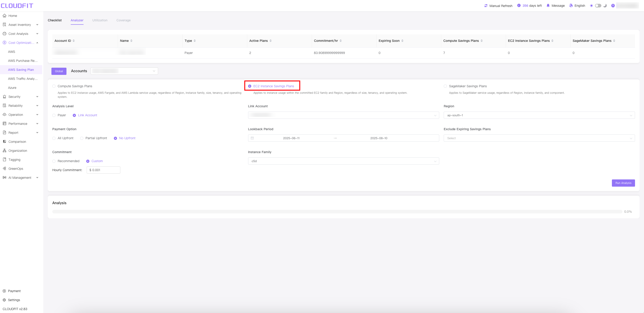644x313 pixels.
Task: Click the English language globe icon
Action: [x=571, y=5]
